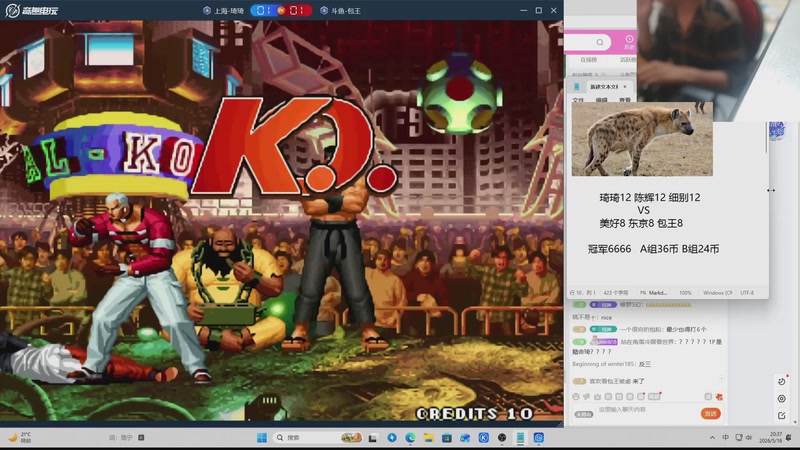The image size is (800, 450).
Task: Click the moon night-mode icon in right sidebar
Action: click(782, 382)
